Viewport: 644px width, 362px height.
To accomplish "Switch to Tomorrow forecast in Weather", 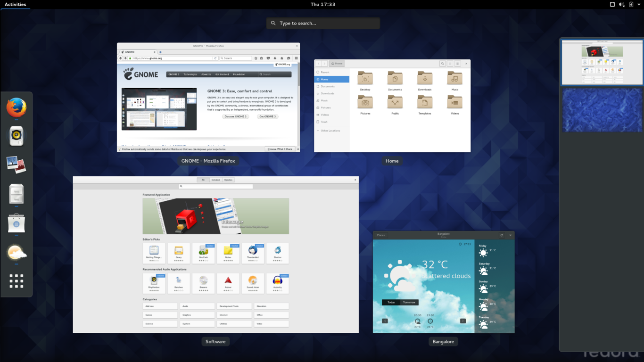I will click(409, 302).
